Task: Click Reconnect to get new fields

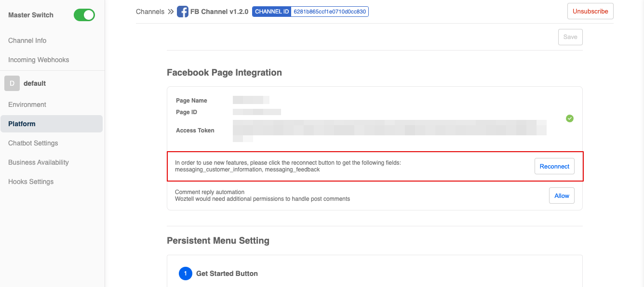Action: click(x=554, y=166)
